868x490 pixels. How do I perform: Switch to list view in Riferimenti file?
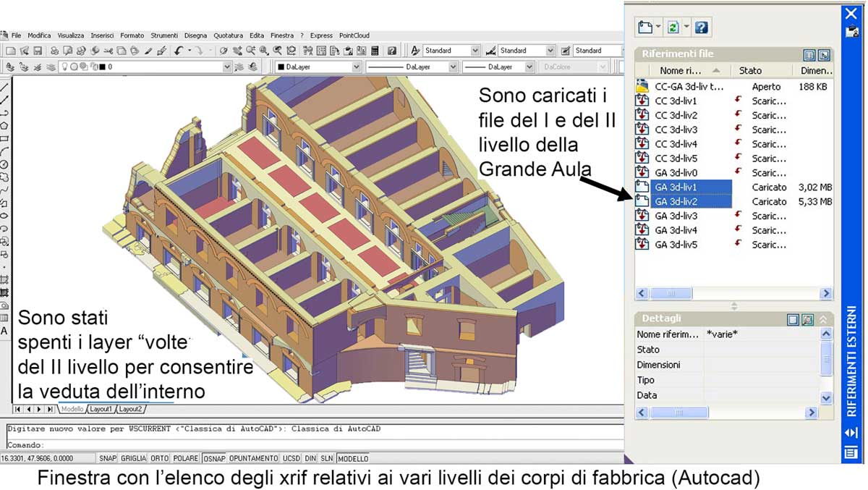pyautogui.click(x=809, y=55)
